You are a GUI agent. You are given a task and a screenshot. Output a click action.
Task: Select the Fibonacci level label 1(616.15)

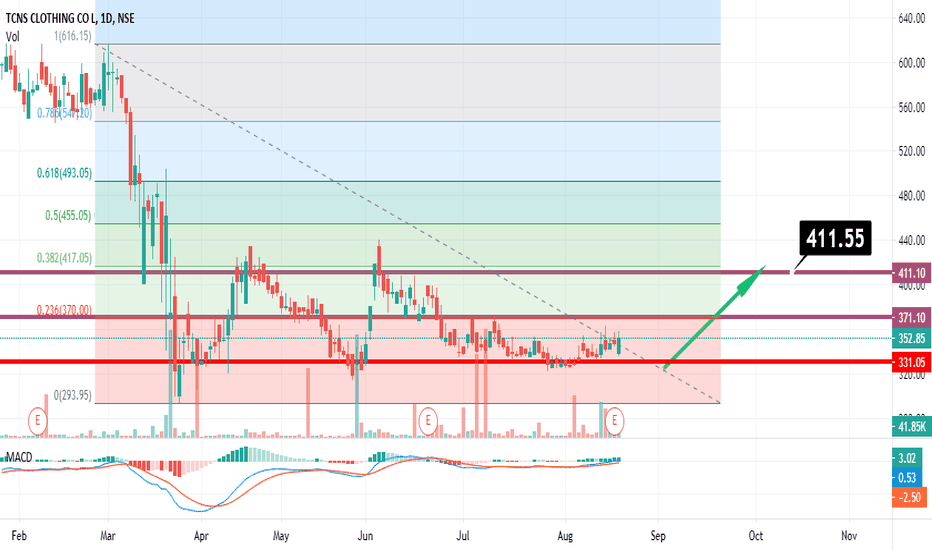coord(73,36)
